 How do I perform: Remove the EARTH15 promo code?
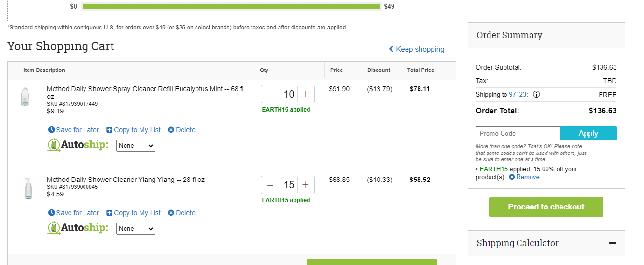[x=524, y=177]
